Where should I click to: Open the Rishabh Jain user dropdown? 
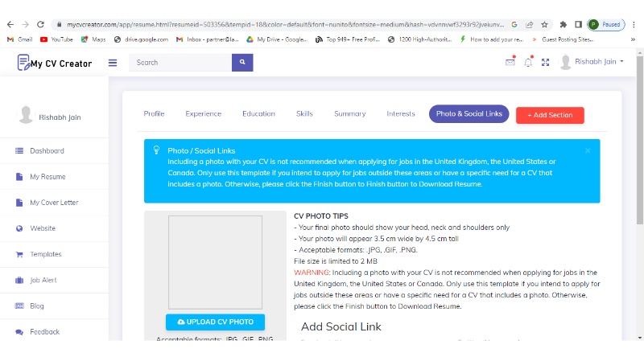(x=592, y=62)
